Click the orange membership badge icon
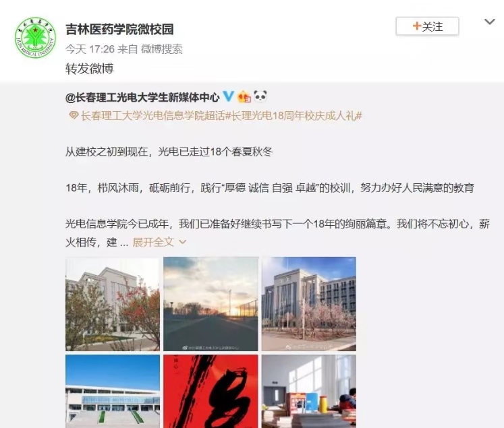 pyautogui.click(x=244, y=96)
